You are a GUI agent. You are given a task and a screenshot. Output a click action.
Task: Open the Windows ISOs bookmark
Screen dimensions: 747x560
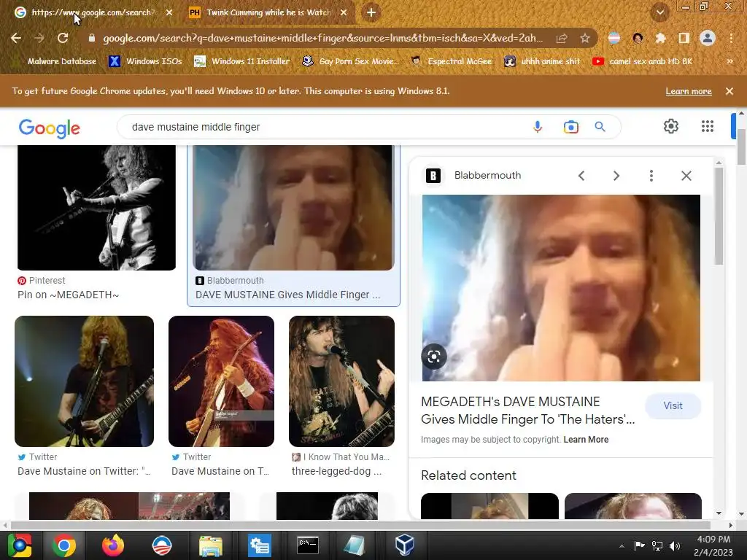click(146, 61)
